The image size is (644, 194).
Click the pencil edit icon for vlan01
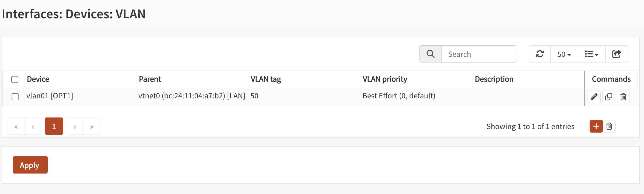click(594, 97)
